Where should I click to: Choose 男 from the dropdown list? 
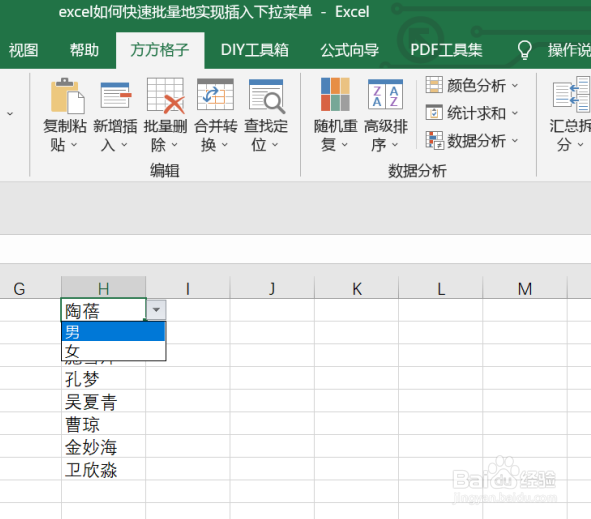(x=113, y=332)
